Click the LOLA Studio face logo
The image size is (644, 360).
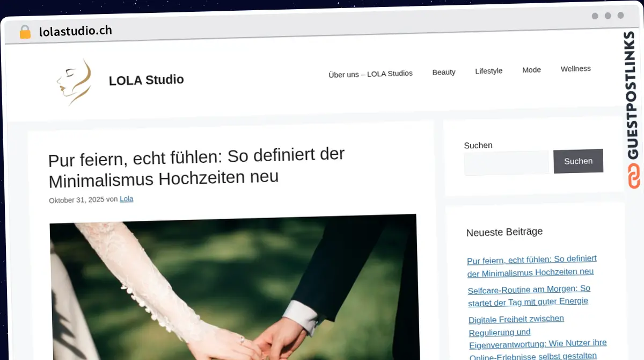(x=74, y=82)
